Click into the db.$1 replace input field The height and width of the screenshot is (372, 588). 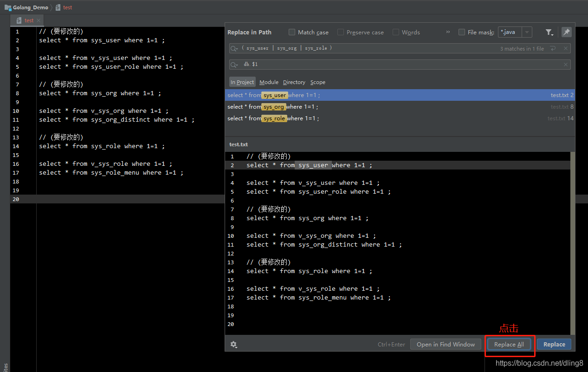[399, 65]
